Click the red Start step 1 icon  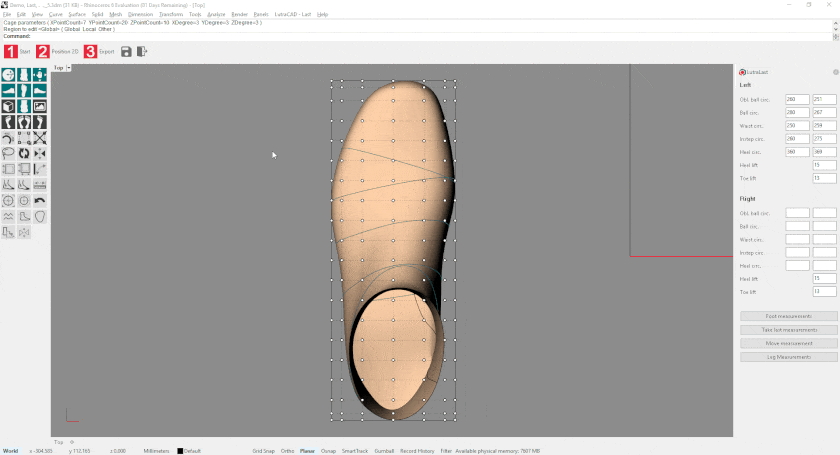[11, 51]
